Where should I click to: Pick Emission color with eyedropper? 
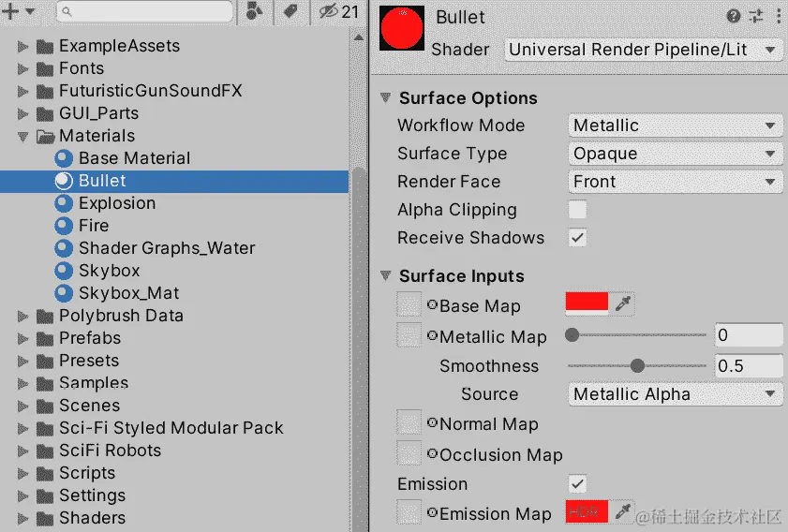pos(623,511)
